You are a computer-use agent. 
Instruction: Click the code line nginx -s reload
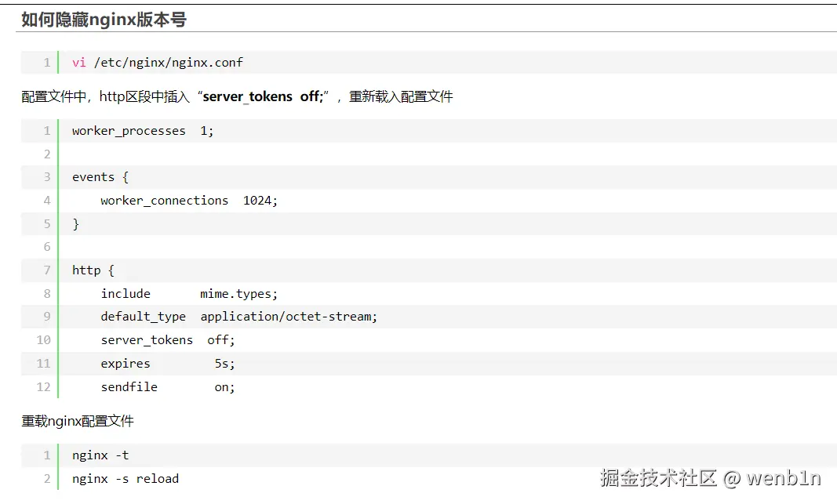pos(126,479)
